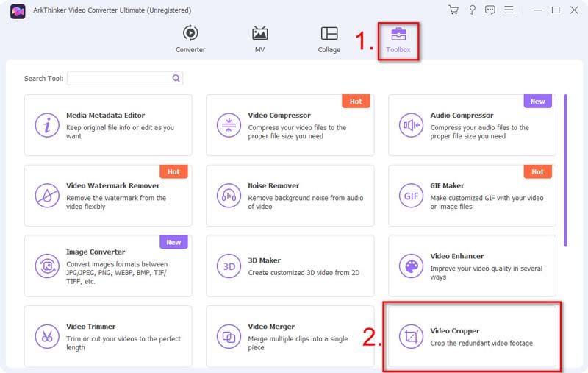The height and width of the screenshot is (373, 588).
Task: Click the GIF Maker icon
Action: coord(411,196)
